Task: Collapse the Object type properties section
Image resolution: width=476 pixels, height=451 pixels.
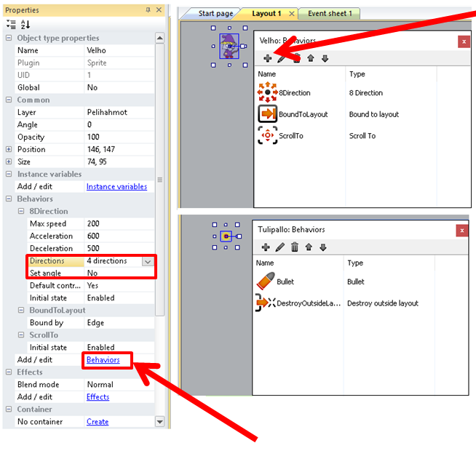Action: point(9,38)
